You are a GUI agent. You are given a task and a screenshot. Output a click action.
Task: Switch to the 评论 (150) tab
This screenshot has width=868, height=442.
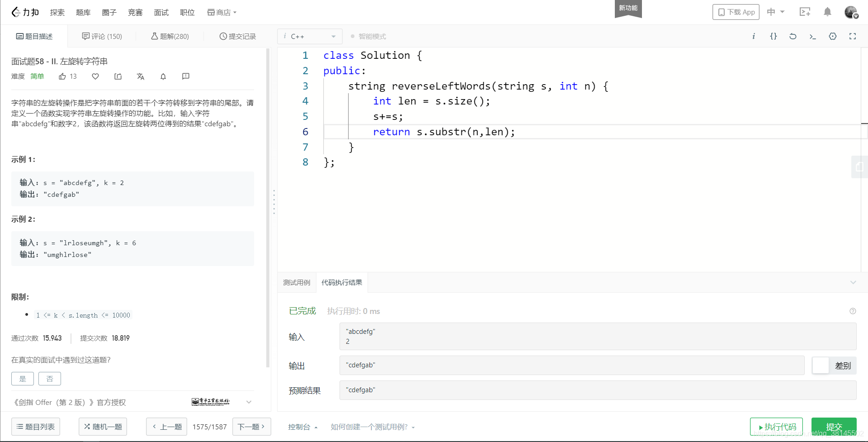point(102,36)
